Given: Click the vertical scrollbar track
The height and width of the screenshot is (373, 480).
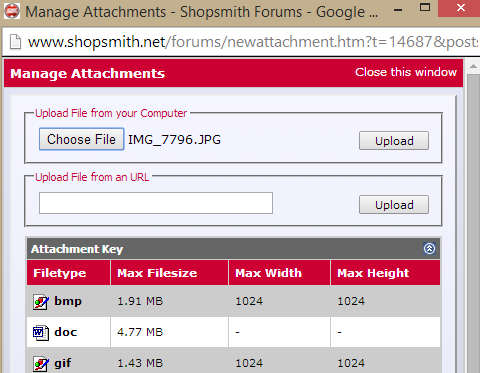Looking at the screenshot, I should click(x=473, y=223).
